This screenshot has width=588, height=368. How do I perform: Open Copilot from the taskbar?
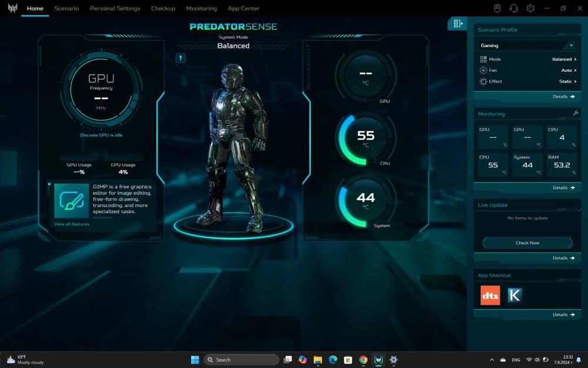tap(303, 360)
